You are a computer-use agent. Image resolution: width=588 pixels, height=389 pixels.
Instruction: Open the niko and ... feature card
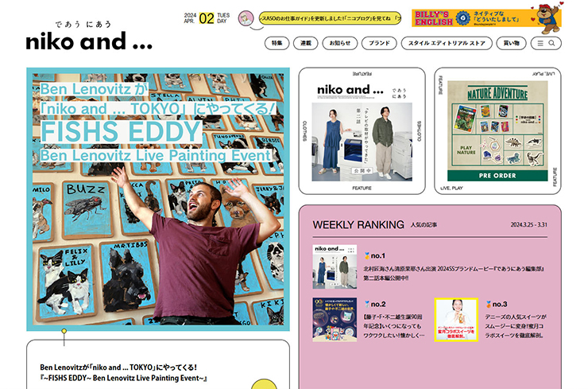[362, 131]
